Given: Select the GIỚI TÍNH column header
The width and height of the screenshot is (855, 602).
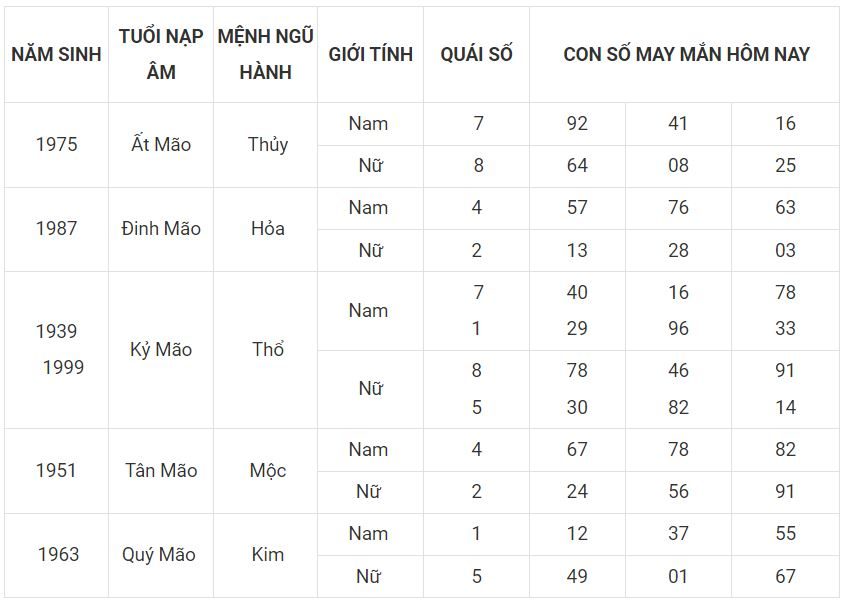Looking at the screenshot, I should (x=371, y=55).
